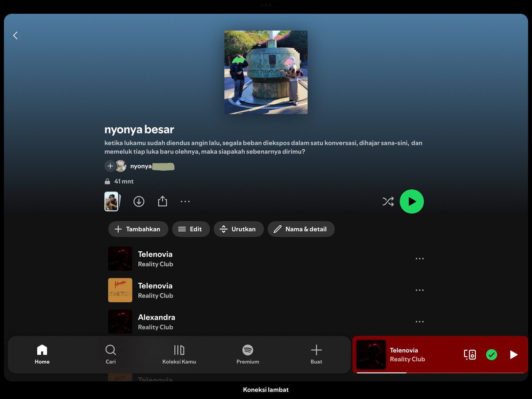Toggle the green saved checkmark in mini player
The height and width of the screenshot is (399, 532).
492,355
